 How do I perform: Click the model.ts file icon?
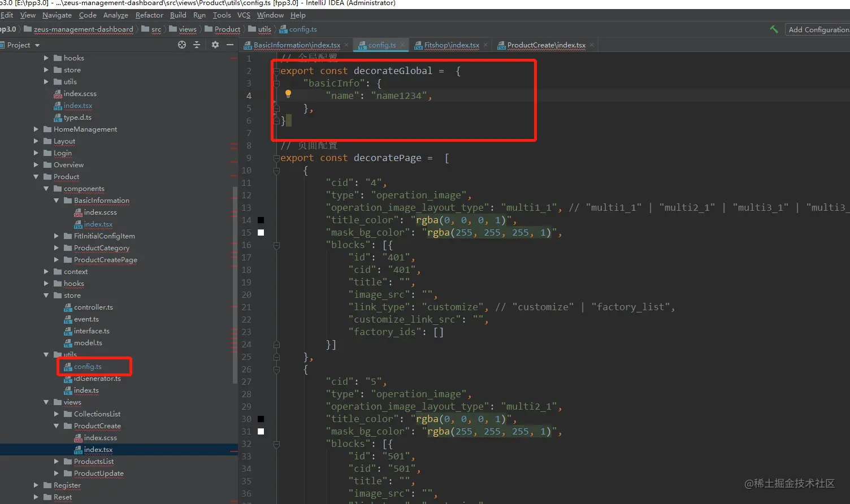click(x=68, y=343)
